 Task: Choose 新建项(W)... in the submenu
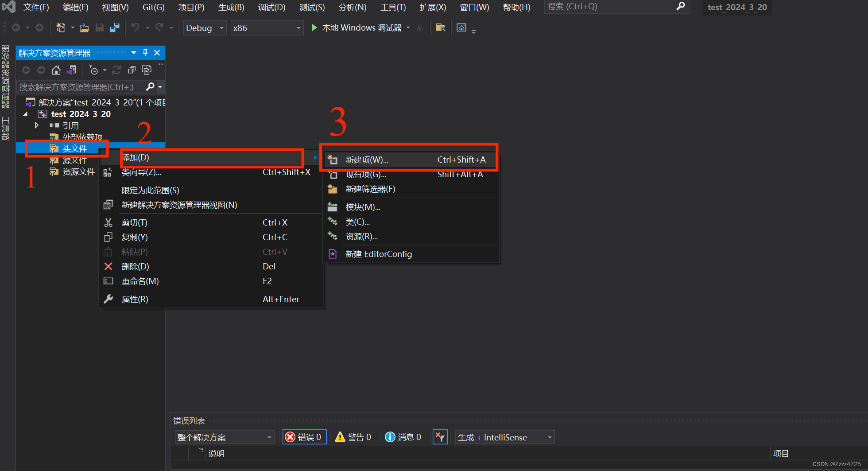point(411,160)
